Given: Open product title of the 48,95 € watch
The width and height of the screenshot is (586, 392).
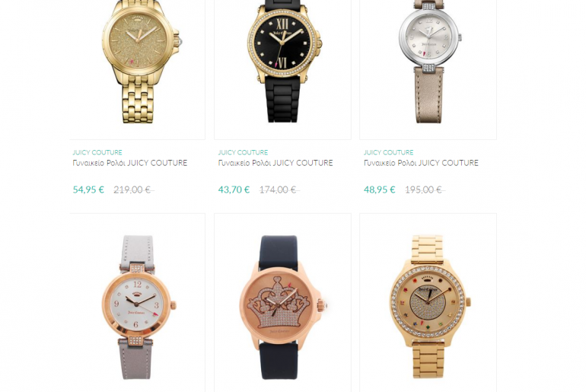Looking at the screenshot, I should click(421, 163).
